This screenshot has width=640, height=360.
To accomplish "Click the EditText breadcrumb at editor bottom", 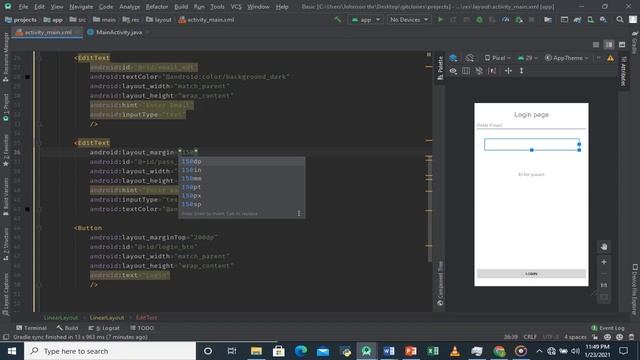I will click(146, 318).
